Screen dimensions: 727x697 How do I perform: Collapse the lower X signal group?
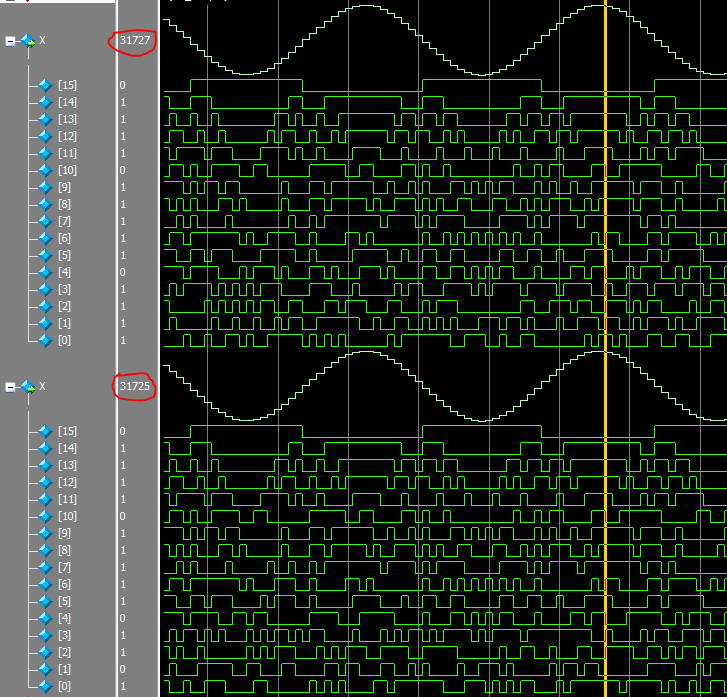click(10, 387)
